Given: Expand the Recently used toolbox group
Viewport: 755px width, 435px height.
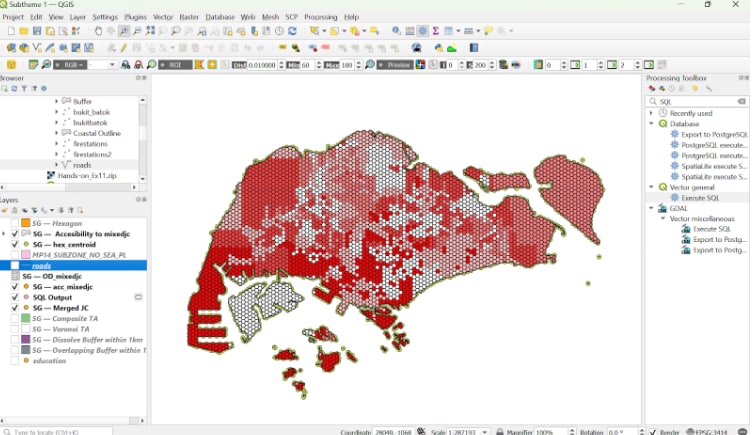Looking at the screenshot, I should [x=652, y=113].
